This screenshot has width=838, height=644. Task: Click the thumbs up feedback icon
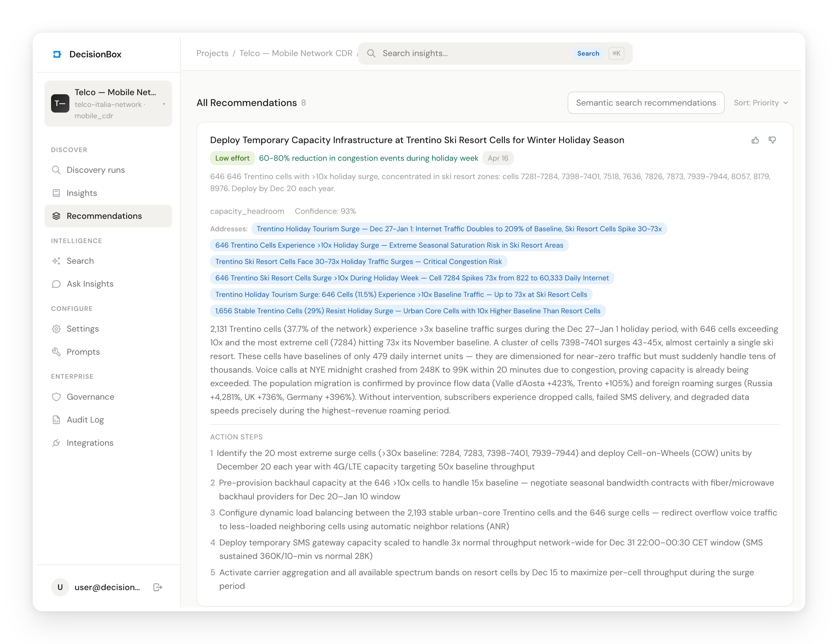click(x=755, y=140)
